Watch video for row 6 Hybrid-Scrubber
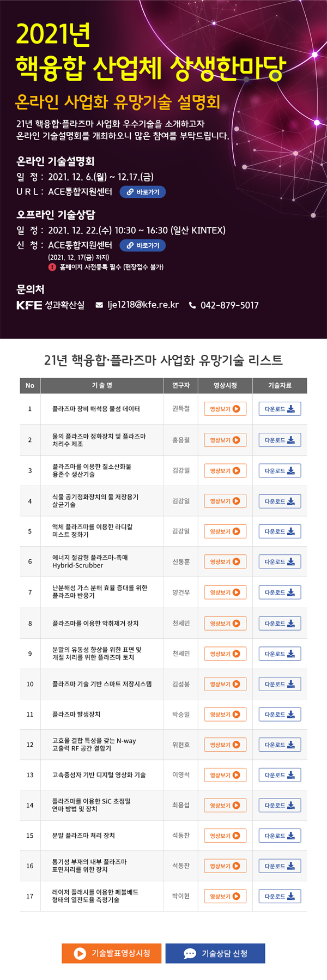The height and width of the screenshot is (980, 327). (225, 561)
